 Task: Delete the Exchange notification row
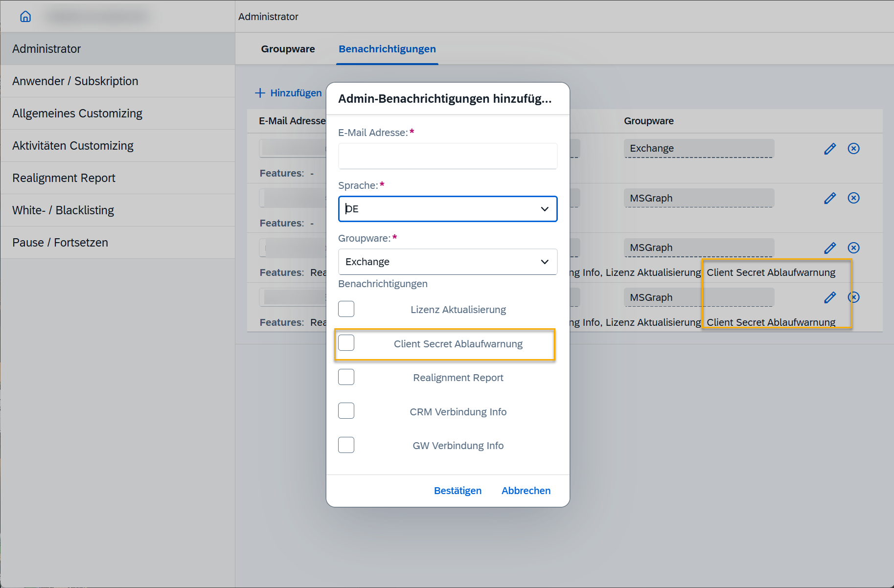853,149
